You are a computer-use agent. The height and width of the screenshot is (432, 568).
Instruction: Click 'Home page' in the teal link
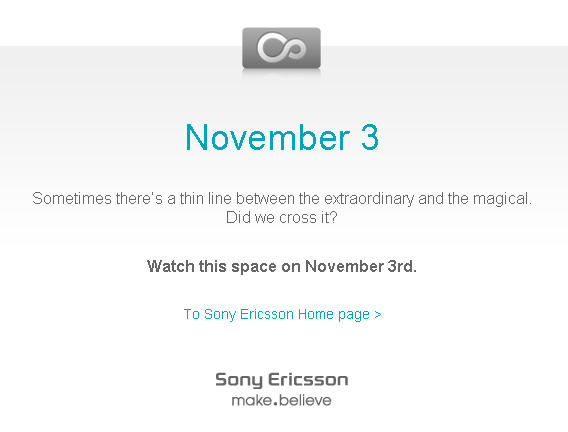(334, 314)
